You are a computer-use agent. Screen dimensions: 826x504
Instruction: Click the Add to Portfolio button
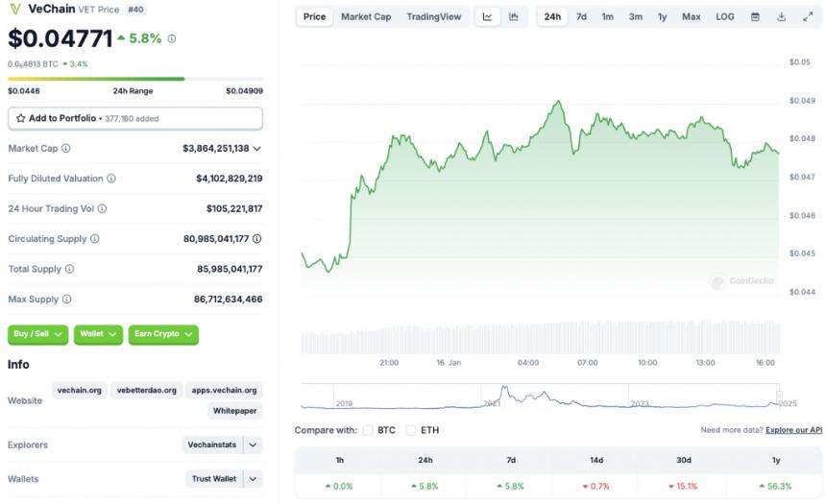point(135,118)
